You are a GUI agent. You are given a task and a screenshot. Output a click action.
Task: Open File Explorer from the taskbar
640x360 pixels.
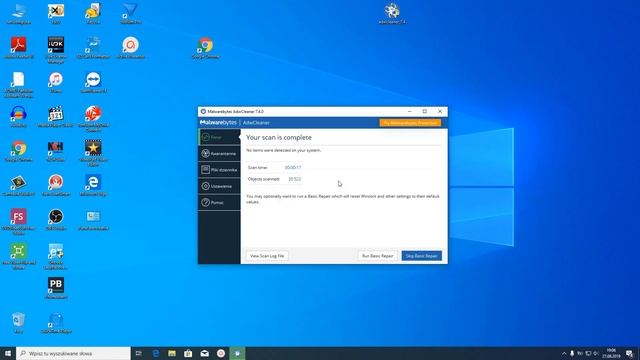172,353
